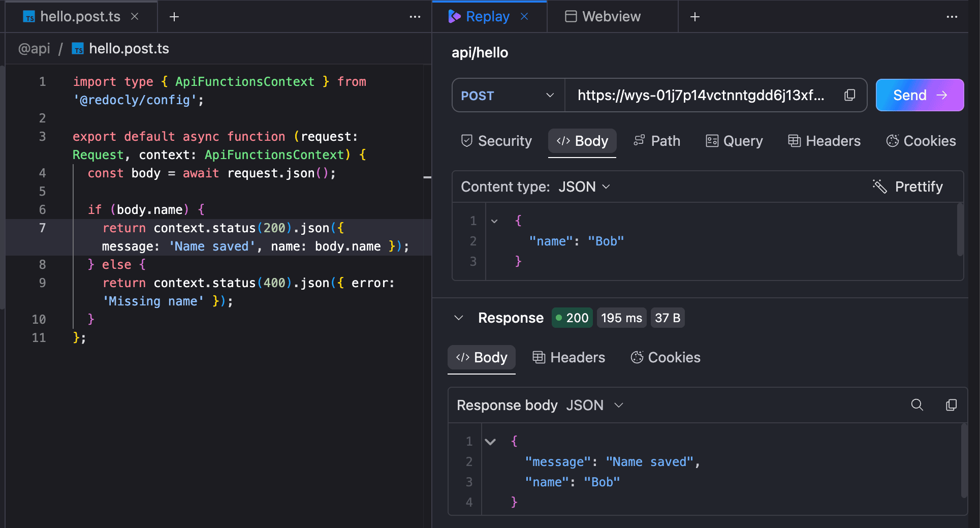Open the response Cookies tab
980x528 pixels.
pyautogui.click(x=666, y=357)
